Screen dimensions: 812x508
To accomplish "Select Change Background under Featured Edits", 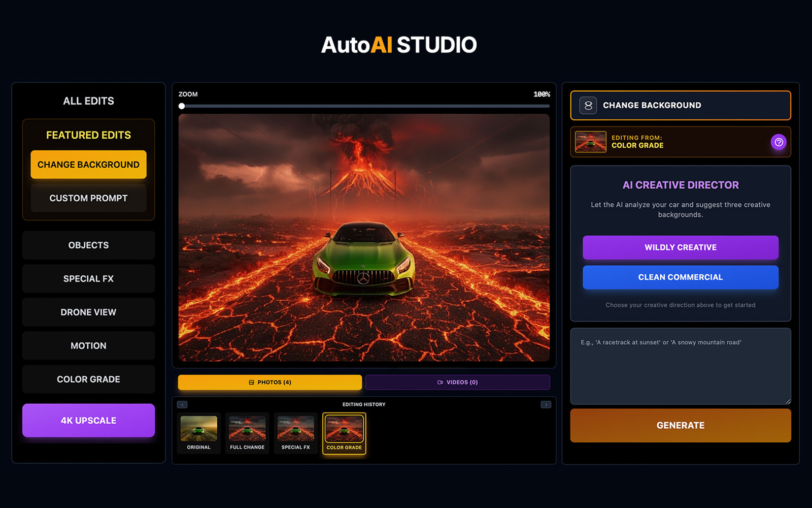I will pyautogui.click(x=88, y=164).
